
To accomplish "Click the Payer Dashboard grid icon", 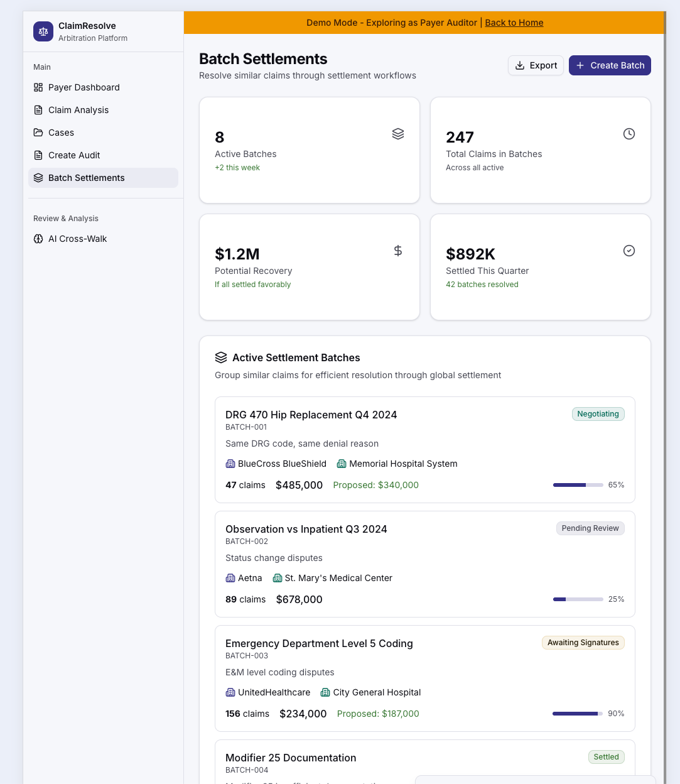I will (38, 87).
